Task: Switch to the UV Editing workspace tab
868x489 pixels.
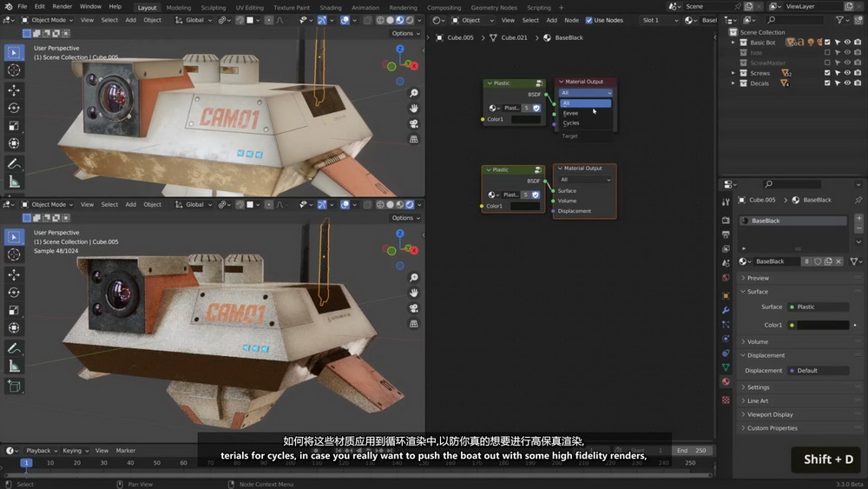Action: [250, 8]
